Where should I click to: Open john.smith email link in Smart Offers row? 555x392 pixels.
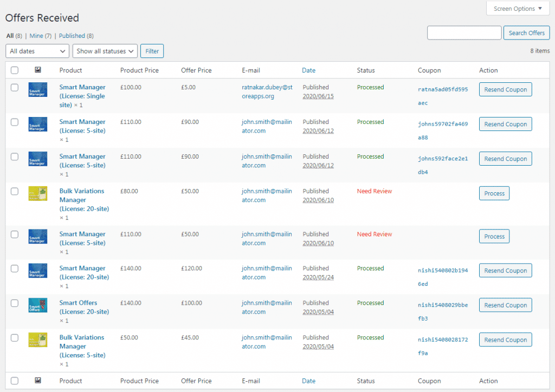[x=267, y=307]
